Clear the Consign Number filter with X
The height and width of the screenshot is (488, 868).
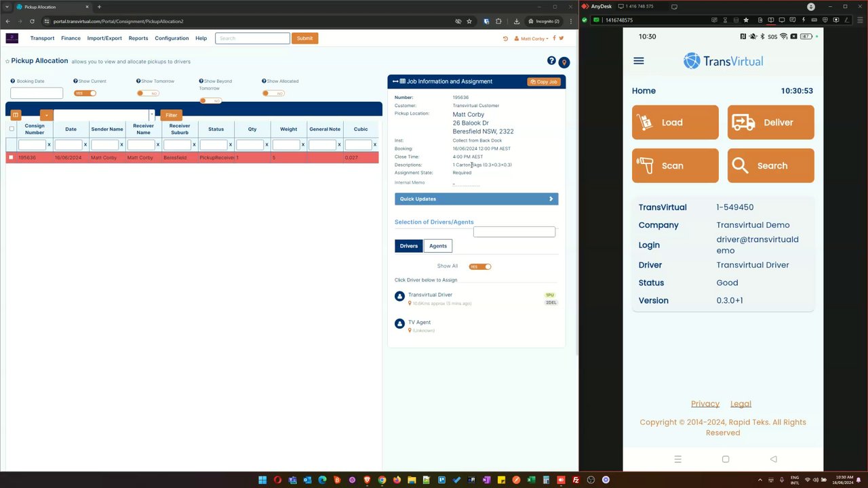coord(49,144)
